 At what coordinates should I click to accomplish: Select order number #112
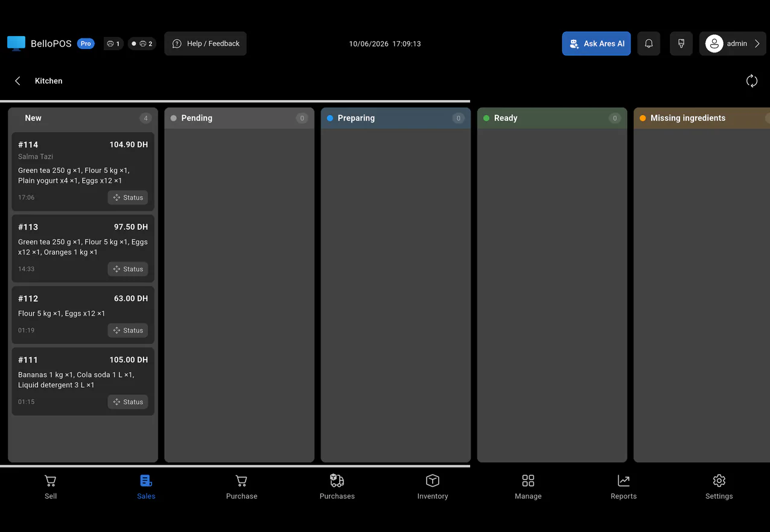click(x=28, y=299)
